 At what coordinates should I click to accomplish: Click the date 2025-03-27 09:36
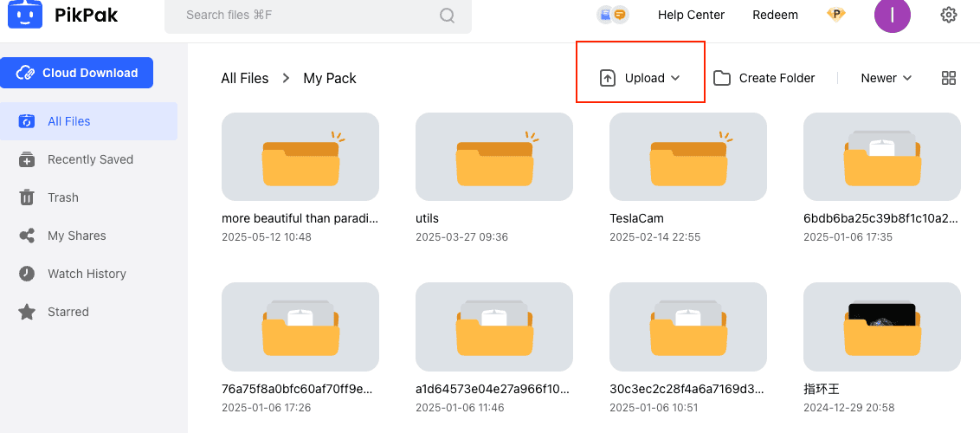[x=462, y=237]
